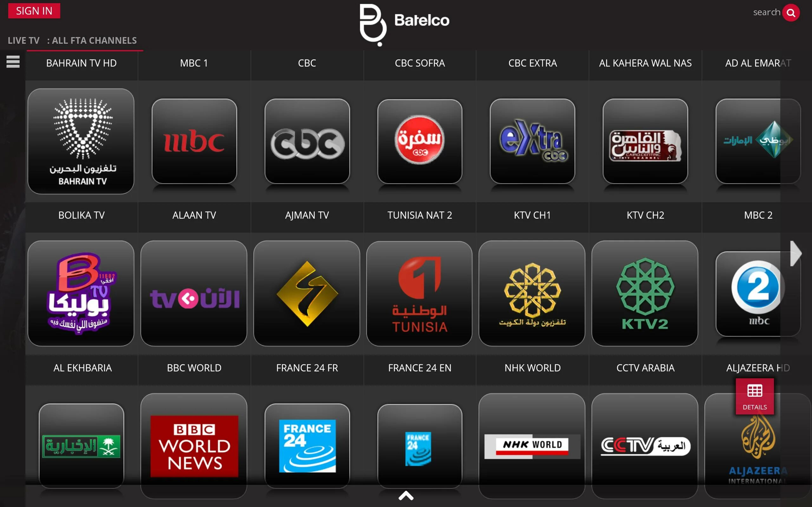Open BBC World News channel
Screen dimensions: 812x507
(x=193, y=445)
